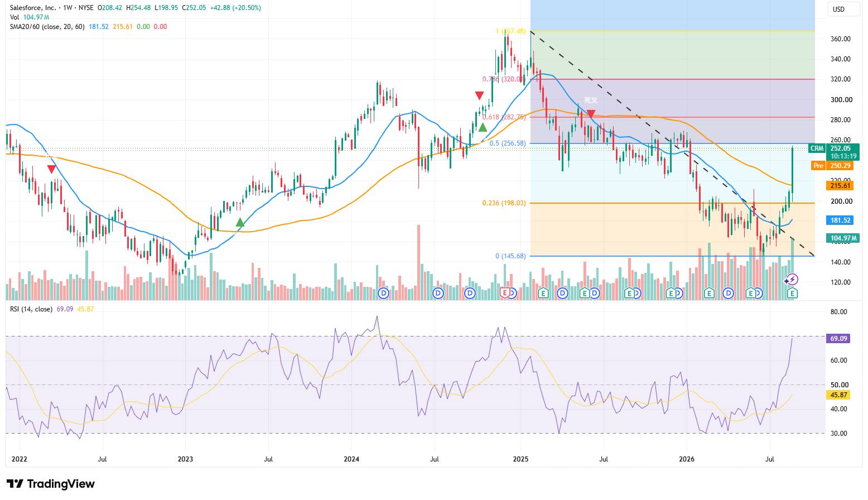
Task: Click the red down-arrow labeled 死叉
Action: (591, 114)
